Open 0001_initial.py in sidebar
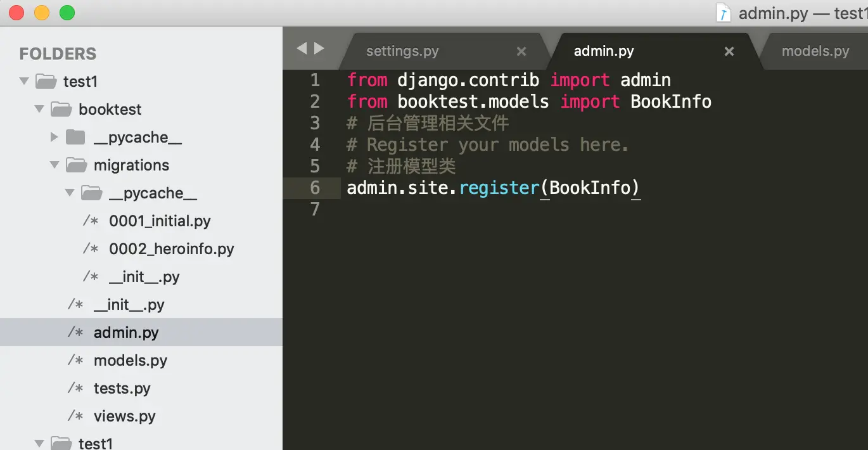Image resolution: width=868 pixels, height=450 pixels. pos(160,221)
